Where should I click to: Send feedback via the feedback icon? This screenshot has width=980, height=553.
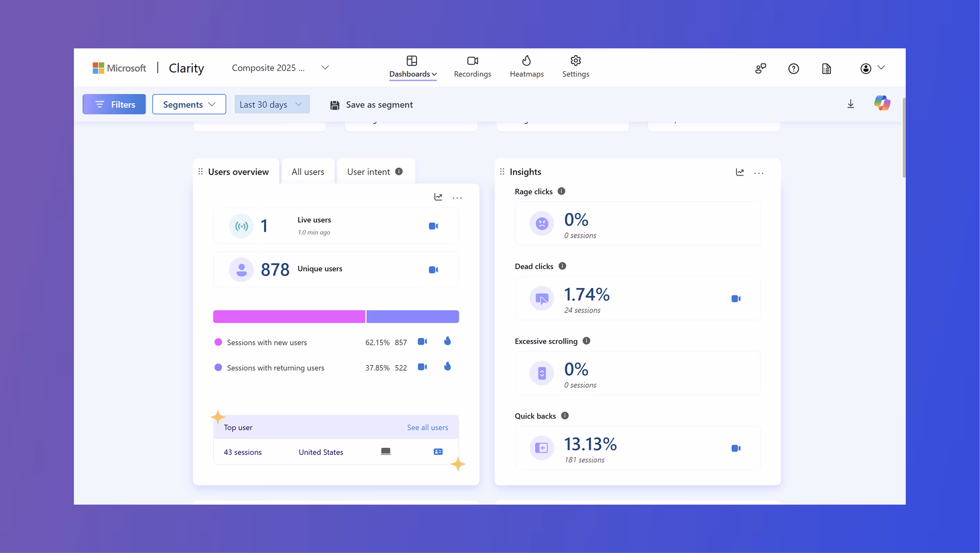(761, 68)
